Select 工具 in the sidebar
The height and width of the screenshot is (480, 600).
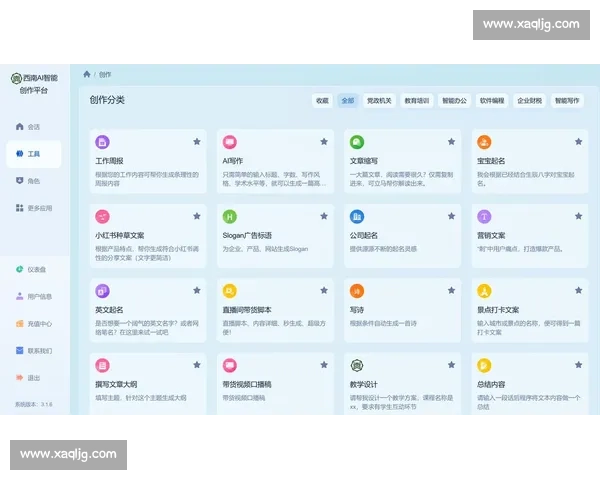[34, 154]
